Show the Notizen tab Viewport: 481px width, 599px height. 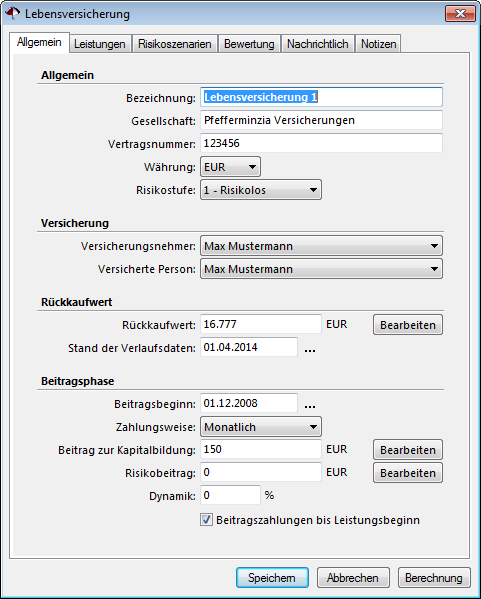[x=378, y=44]
